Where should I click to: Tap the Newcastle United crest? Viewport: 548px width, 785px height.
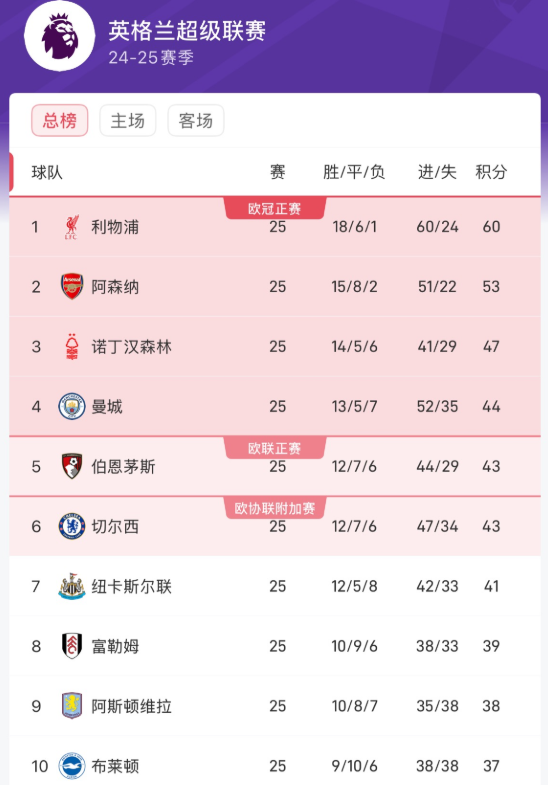pyautogui.click(x=72, y=586)
